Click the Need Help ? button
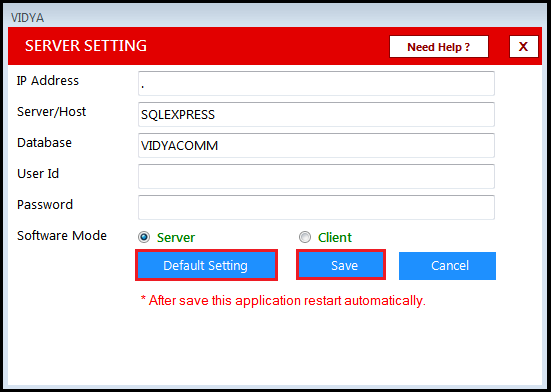This screenshot has height=392, width=551. (x=439, y=46)
